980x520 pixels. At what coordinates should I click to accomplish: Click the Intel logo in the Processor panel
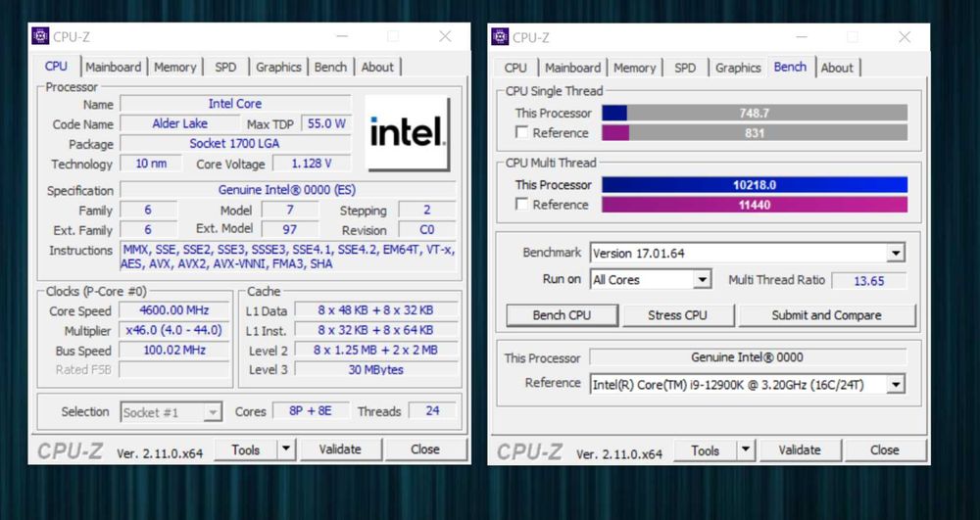click(407, 132)
